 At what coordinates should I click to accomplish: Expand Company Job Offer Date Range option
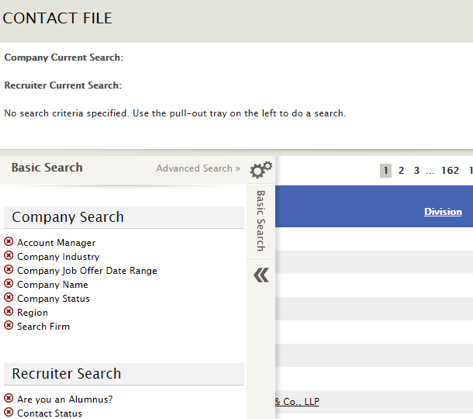87,271
